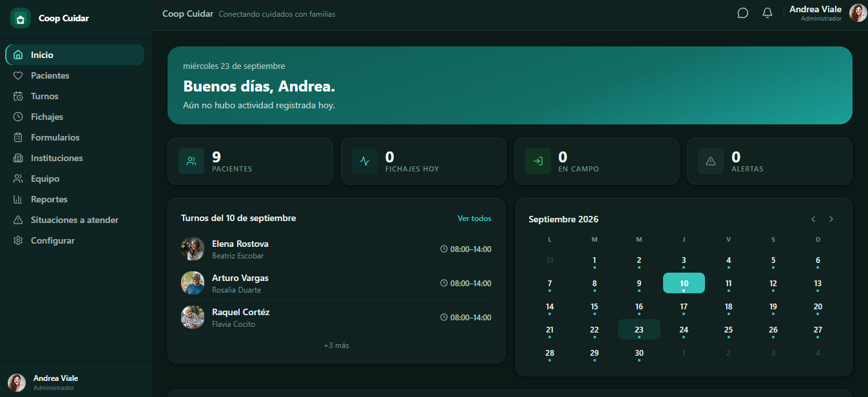Select September 15 in the calendar

594,307
